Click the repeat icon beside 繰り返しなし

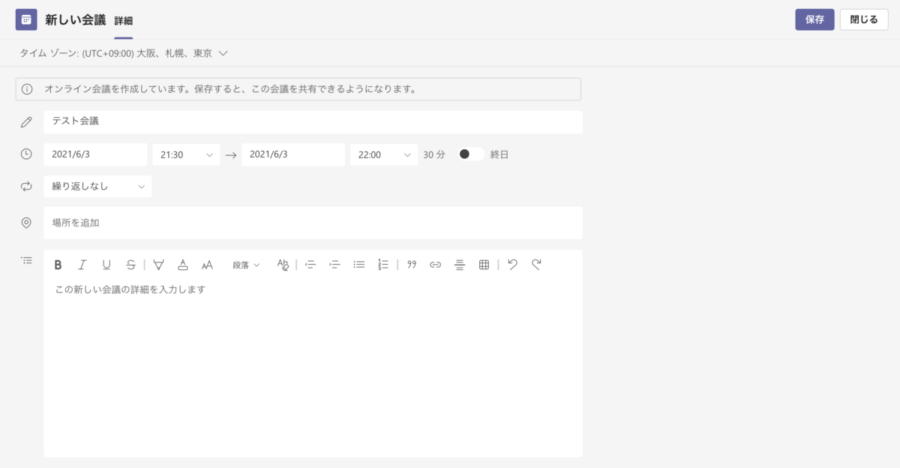tap(26, 187)
